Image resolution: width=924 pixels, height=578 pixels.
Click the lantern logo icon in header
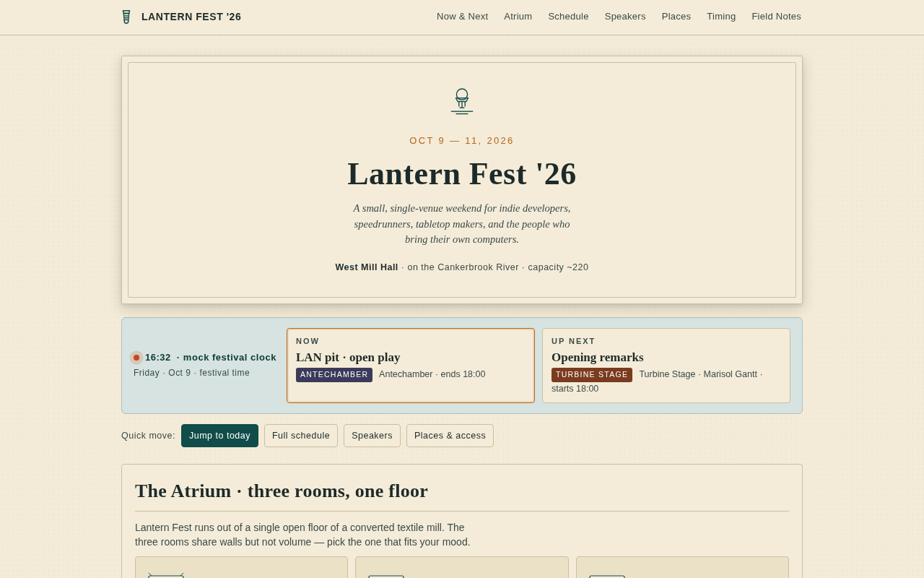click(126, 17)
